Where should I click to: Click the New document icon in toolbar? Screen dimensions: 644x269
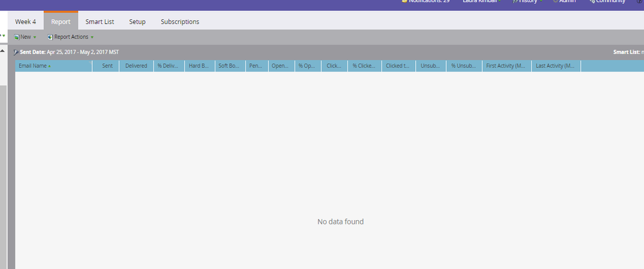[x=16, y=37]
